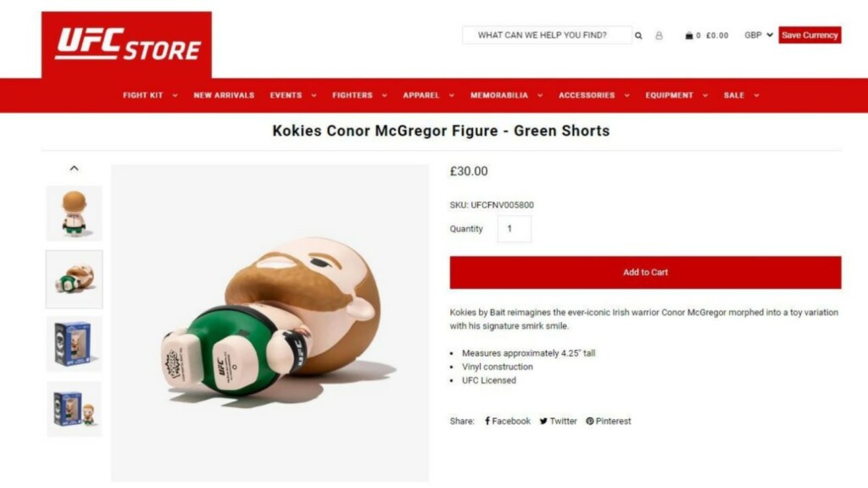
Task: Select the standing figure front thumbnail
Action: 75,213
